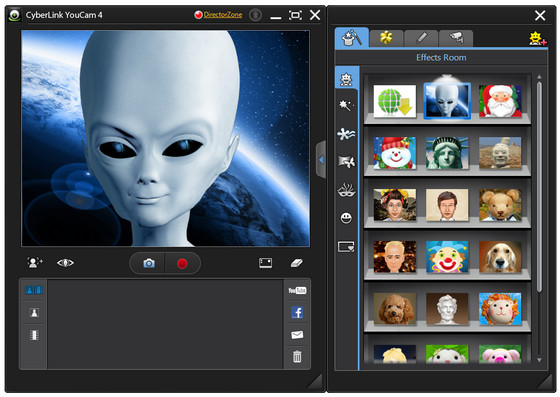The image size is (560, 397).
Task: Open the DirectorZone link
Action: click(x=222, y=15)
